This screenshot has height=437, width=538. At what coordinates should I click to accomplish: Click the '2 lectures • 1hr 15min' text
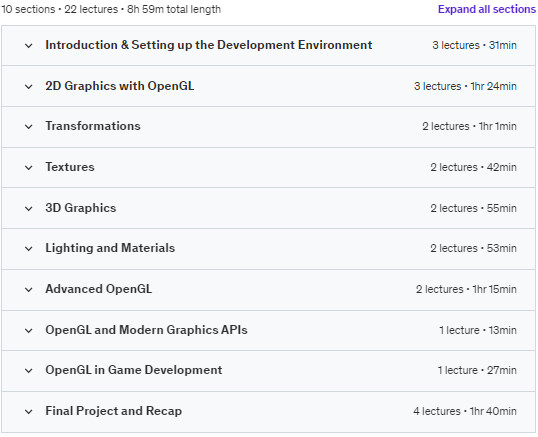tap(466, 289)
